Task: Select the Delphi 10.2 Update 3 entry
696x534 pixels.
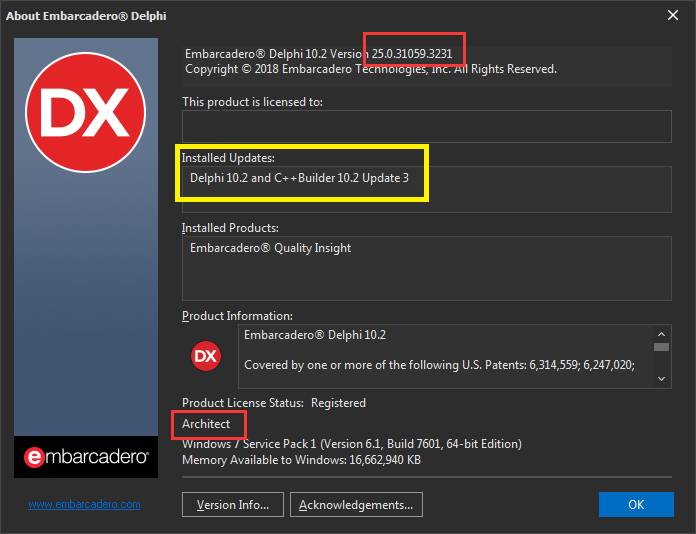Action: pyautogui.click(x=299, y=178)
